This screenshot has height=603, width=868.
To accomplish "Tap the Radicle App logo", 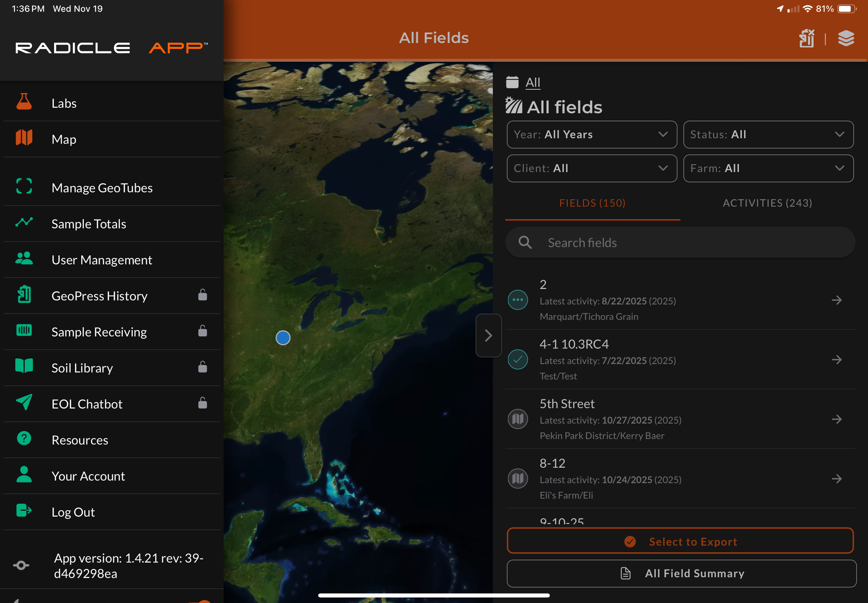I will [x=111, y=48].
